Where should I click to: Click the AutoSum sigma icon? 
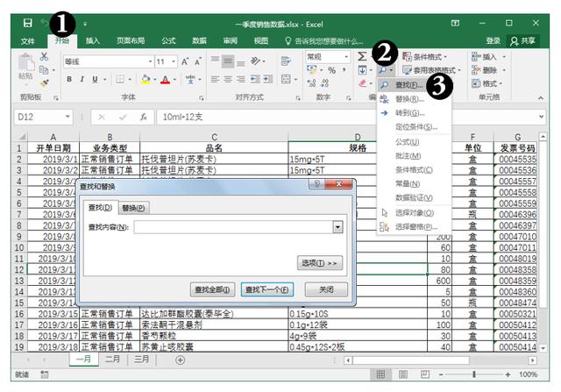pyautogui.click(x=362, y=56)
